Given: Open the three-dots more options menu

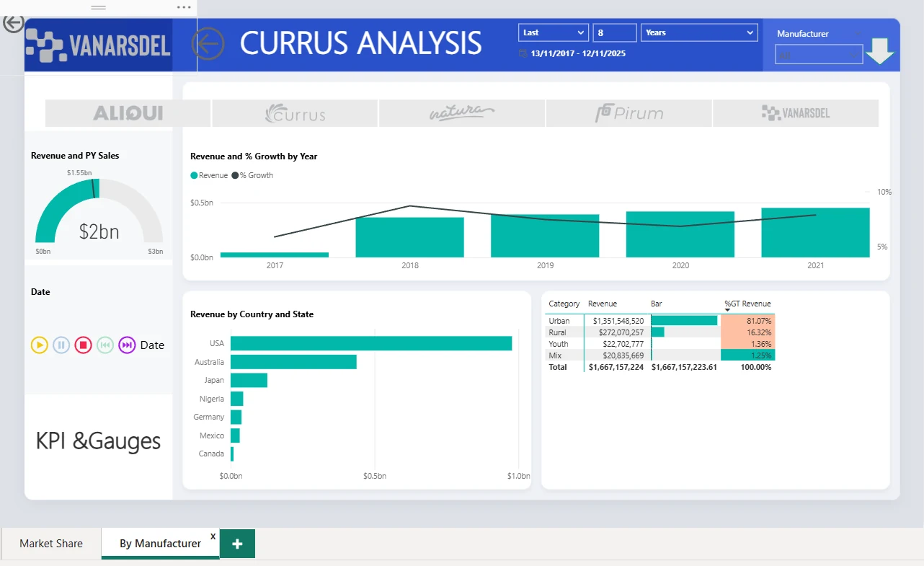Looking at the screenshot, I should tap(185, 7).
